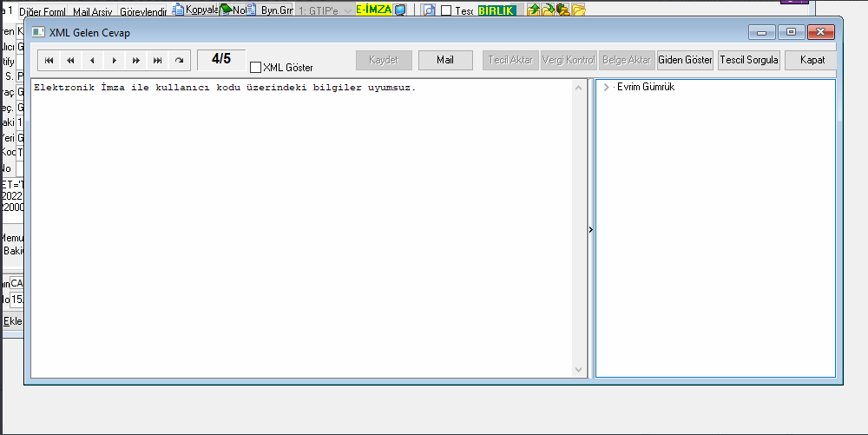Click the Giden Göster button
The image size is (868, 435).
pyautogui.click(x=685, y=60)
